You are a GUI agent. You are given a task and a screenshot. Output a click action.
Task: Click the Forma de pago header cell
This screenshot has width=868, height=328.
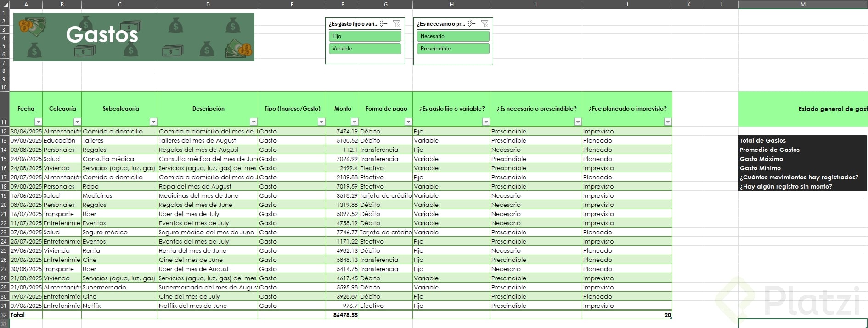(386, 109)
